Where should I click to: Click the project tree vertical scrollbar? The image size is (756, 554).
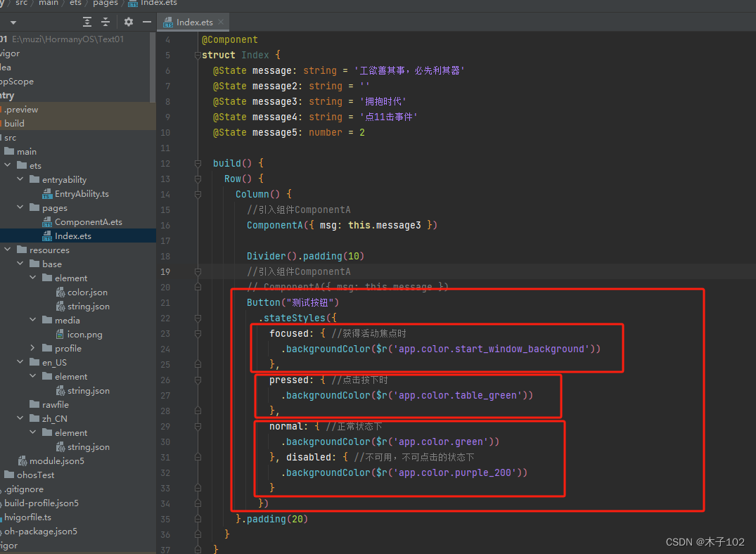click(153, 67)
